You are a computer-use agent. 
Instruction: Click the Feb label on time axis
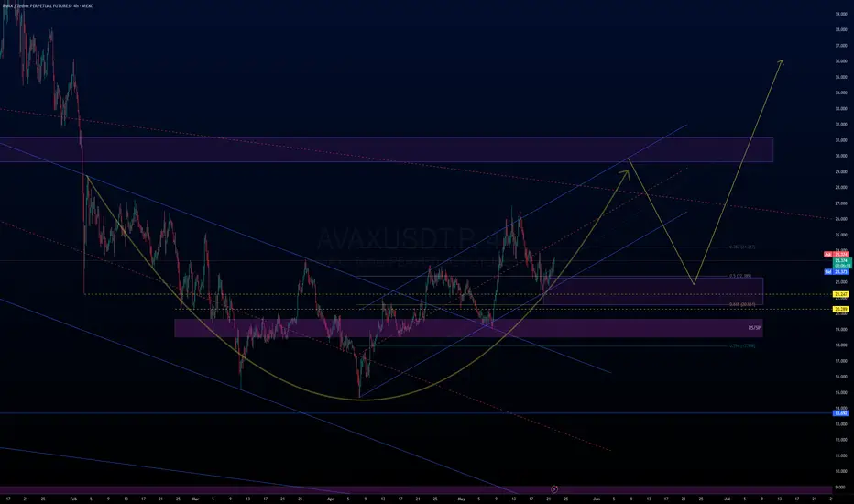(73, 499)
